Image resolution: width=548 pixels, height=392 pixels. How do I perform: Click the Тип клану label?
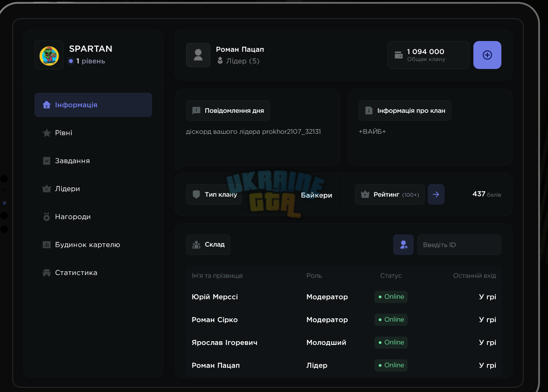click(x=214, y=194)
